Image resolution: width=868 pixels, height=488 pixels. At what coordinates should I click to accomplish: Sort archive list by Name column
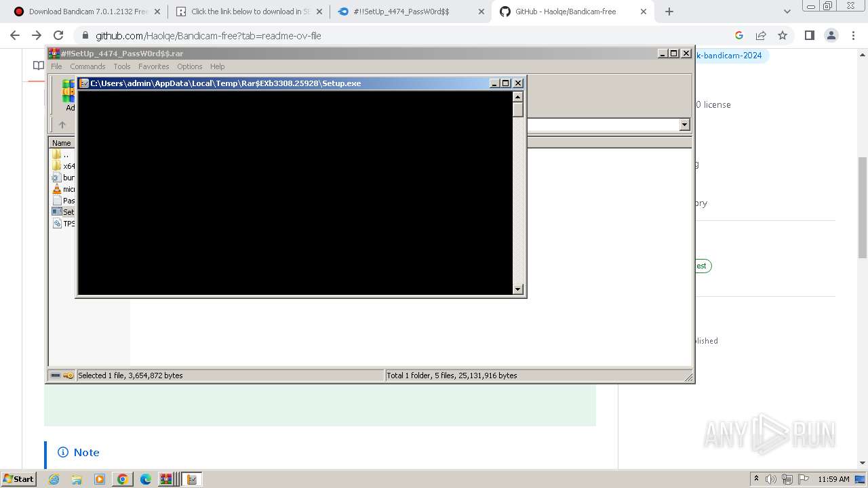click(x=62, y=143)
